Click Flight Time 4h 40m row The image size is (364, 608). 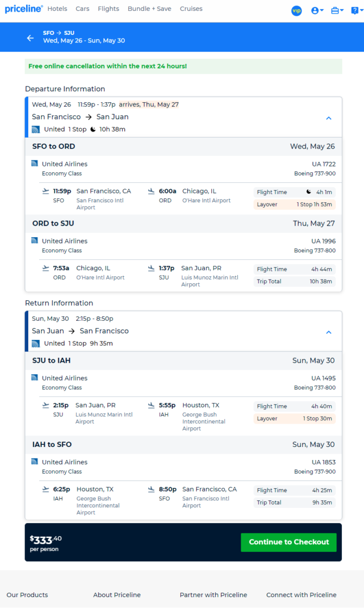(x=294, y=406)
